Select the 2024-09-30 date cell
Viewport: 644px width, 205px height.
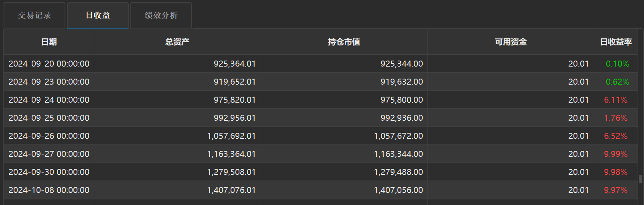49,172
